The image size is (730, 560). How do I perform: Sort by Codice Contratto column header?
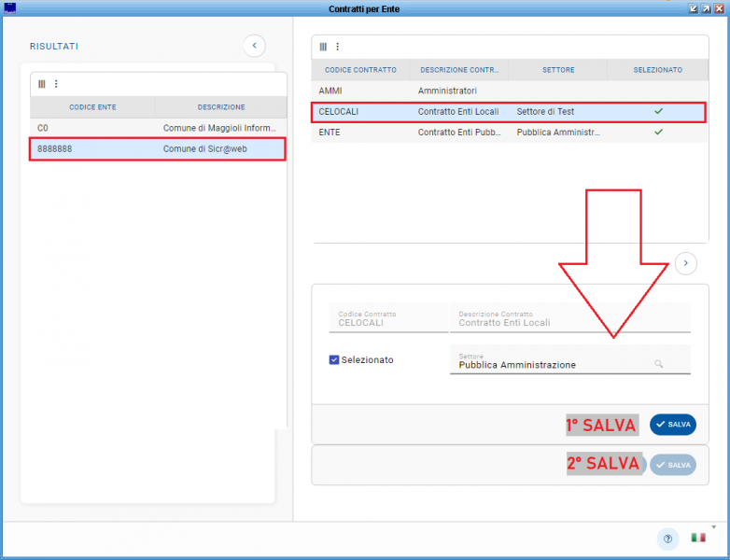[360, 70]
